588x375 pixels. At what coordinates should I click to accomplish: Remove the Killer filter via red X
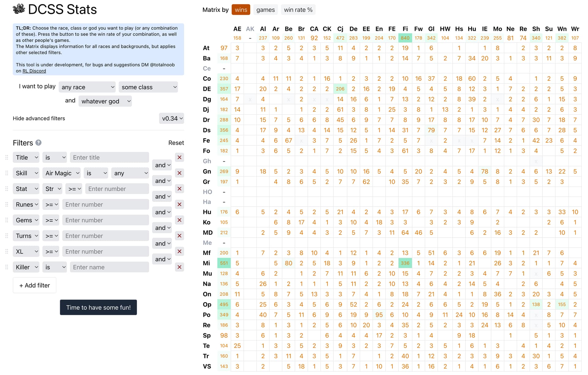tap(179, 267)
